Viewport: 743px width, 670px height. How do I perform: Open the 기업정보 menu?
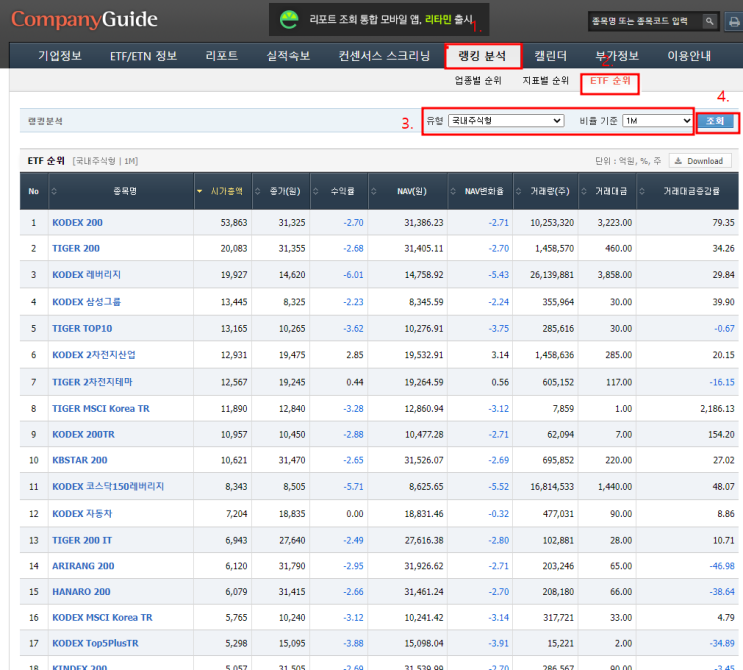click(60, 56)
